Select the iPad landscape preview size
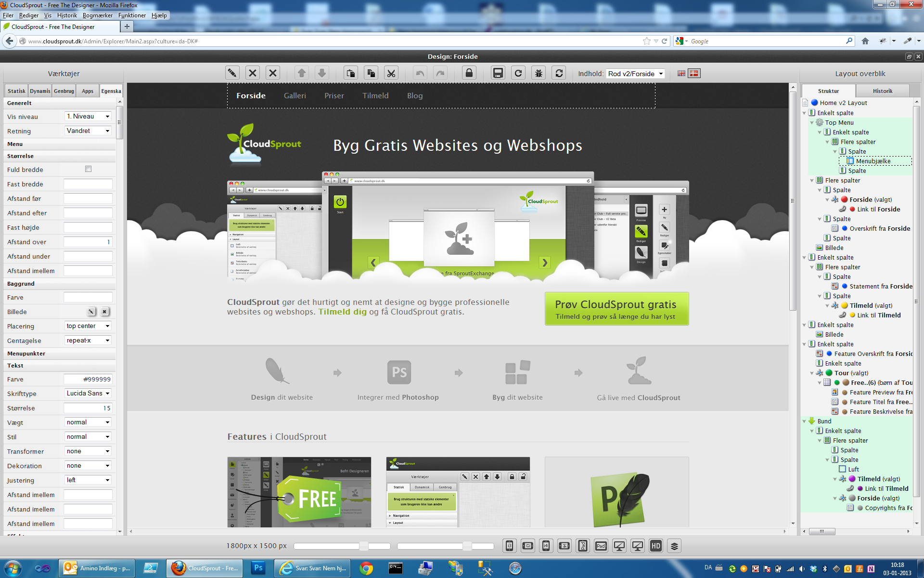Viewport: 924px width, 578px height. point(601,546)
